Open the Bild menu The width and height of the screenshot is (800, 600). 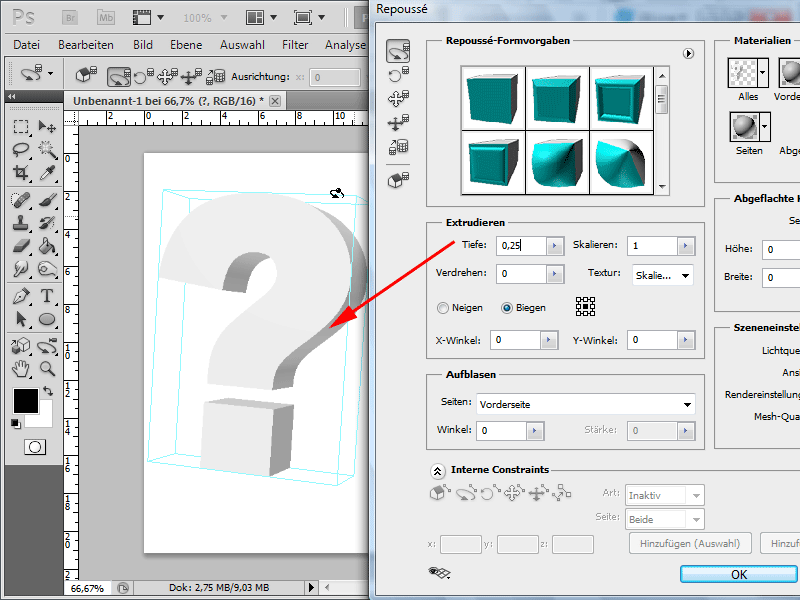[143, 45]
